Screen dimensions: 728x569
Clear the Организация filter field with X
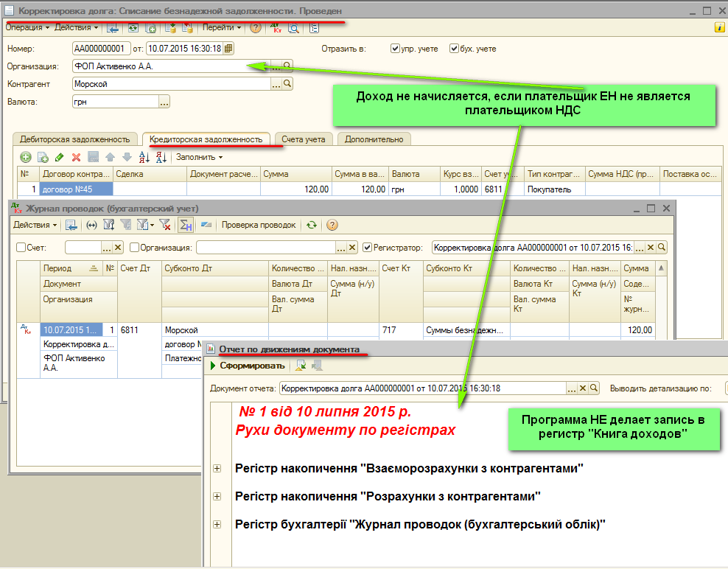pyautogui.click(x=352, y=248)
